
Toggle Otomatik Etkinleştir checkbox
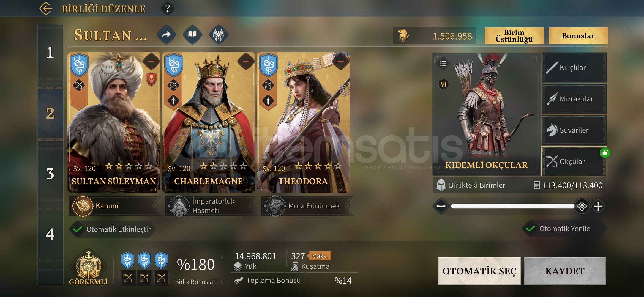point(78,229)
